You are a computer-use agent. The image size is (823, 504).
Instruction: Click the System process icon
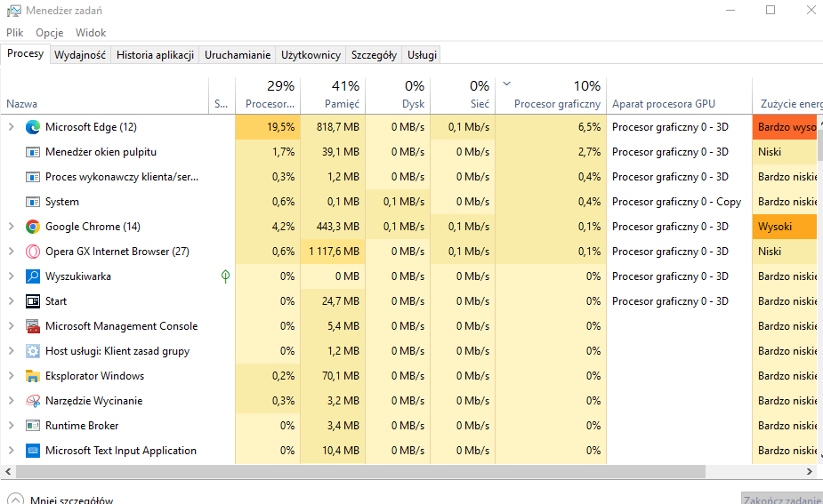point(33,202)
